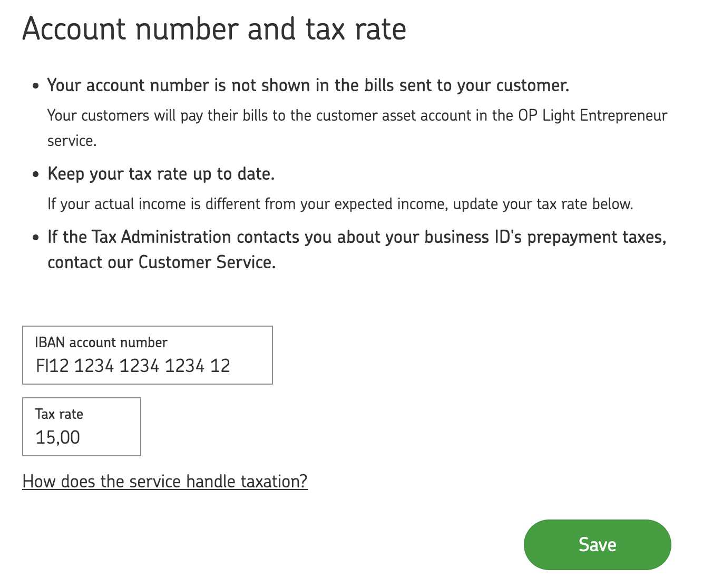Click the 'IBAN account number' field label

click(101, 342)
